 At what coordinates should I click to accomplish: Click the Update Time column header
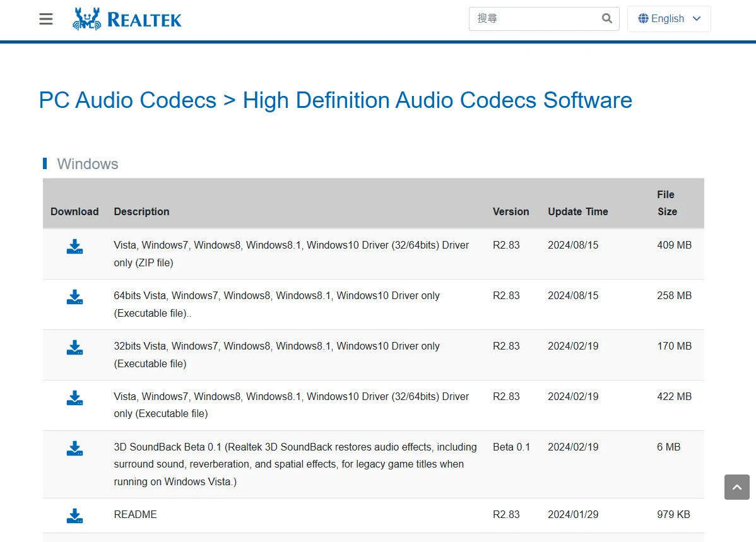pos(577,211)
